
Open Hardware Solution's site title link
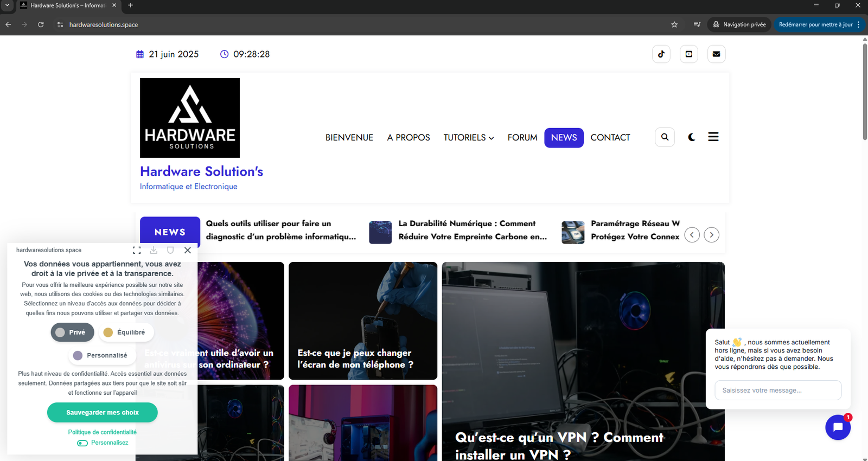(x=201, y=171)
